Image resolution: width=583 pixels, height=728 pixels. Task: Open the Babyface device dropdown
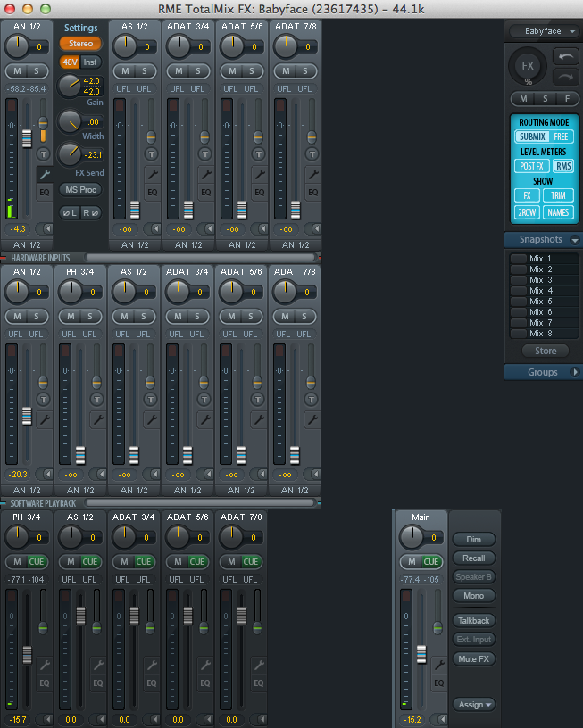544,31
